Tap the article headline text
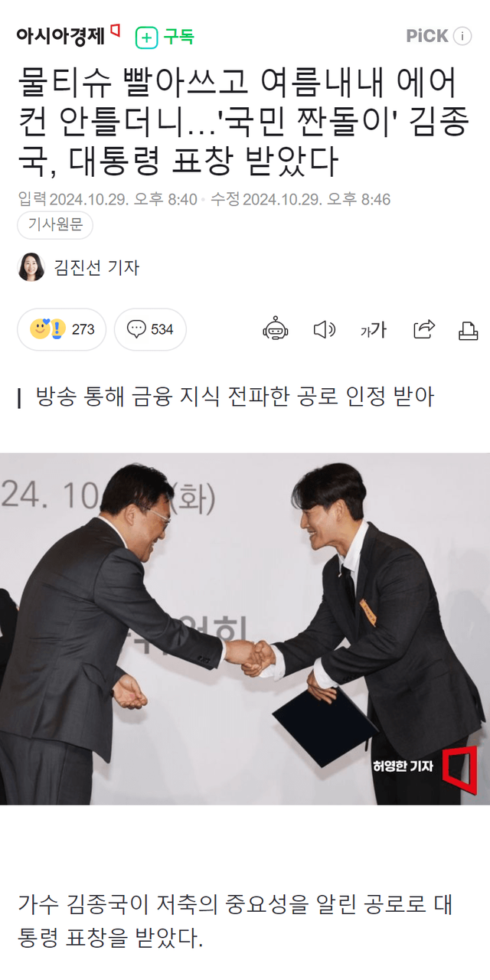 (x=242, y=120)
